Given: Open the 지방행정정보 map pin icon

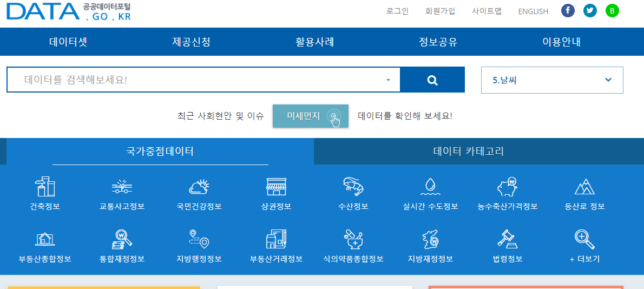Looking at the screenshot, I should [199, 239].
